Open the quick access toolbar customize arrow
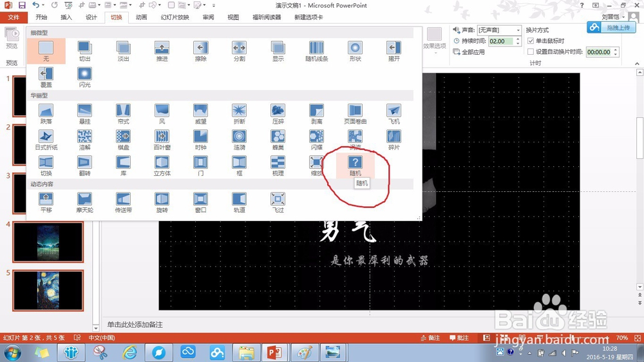644x362 pixels. [x=214, y=5]
